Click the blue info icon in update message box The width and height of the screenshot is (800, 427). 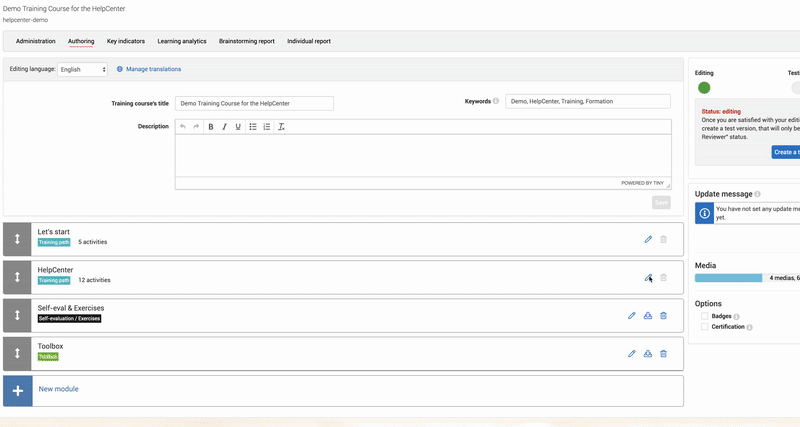pos(704,213)
